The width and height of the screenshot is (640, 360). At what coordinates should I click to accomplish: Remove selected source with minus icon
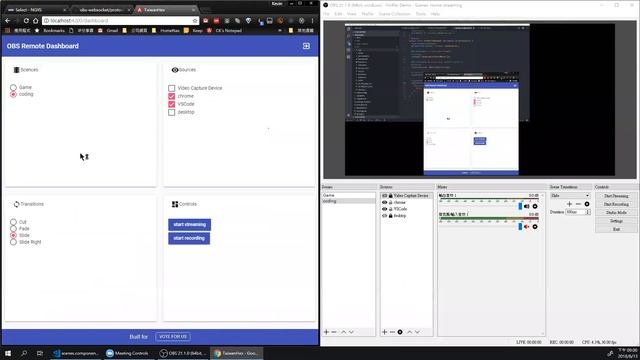[392, 332]
